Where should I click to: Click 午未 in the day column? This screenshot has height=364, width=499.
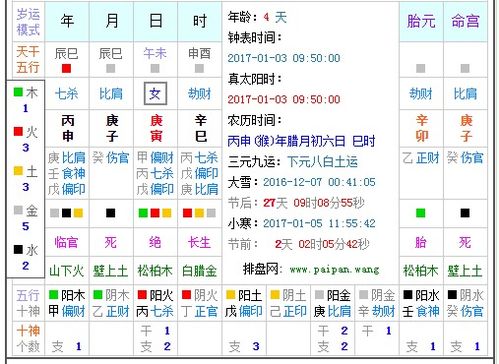(155, 53)
